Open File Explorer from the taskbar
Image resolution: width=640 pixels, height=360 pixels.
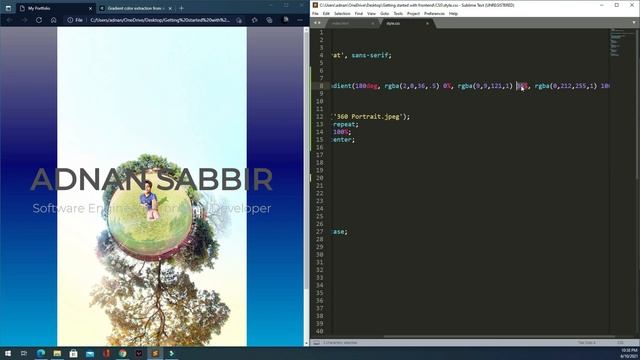57,353
